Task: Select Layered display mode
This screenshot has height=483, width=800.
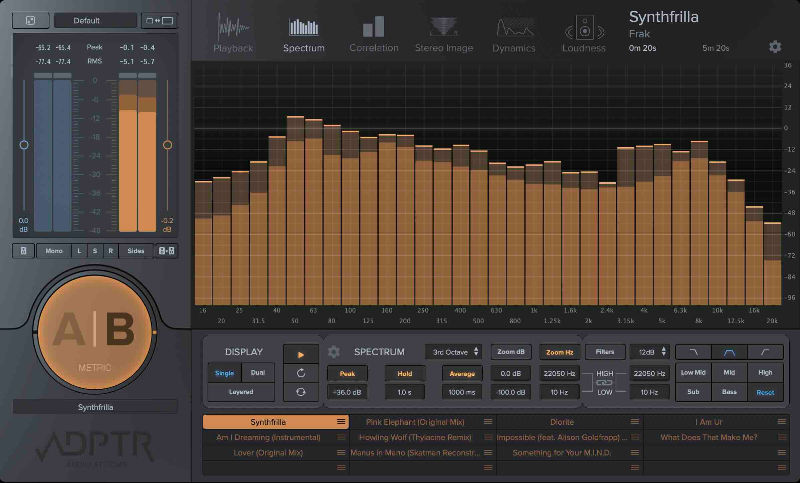Action: 241,392
